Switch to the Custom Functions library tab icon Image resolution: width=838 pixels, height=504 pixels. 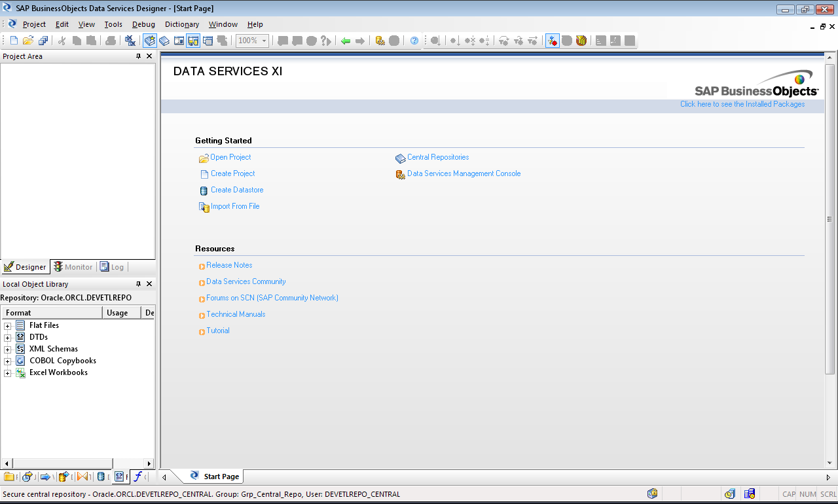[x=138, y=477]
